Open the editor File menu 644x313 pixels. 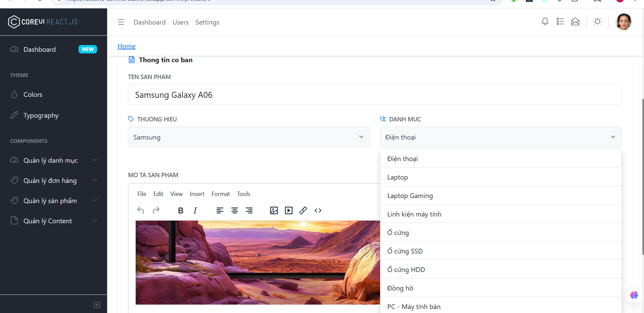point(142,194)
